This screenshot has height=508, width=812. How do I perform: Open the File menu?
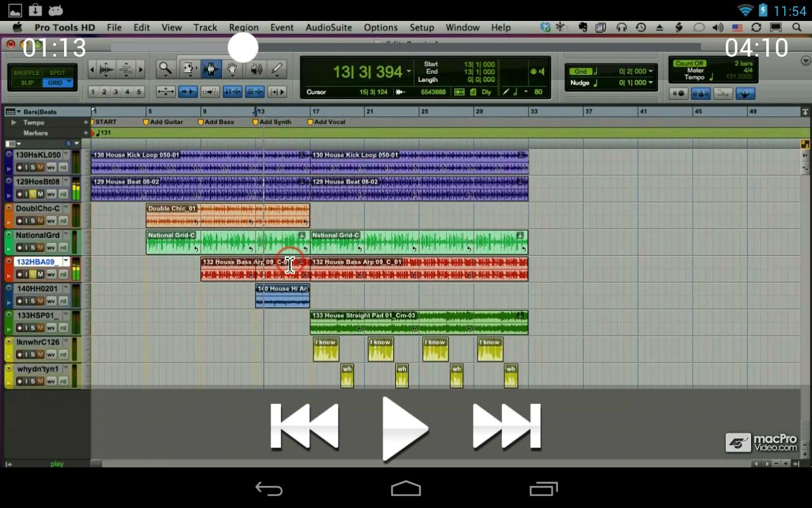[x=114, y=27]
